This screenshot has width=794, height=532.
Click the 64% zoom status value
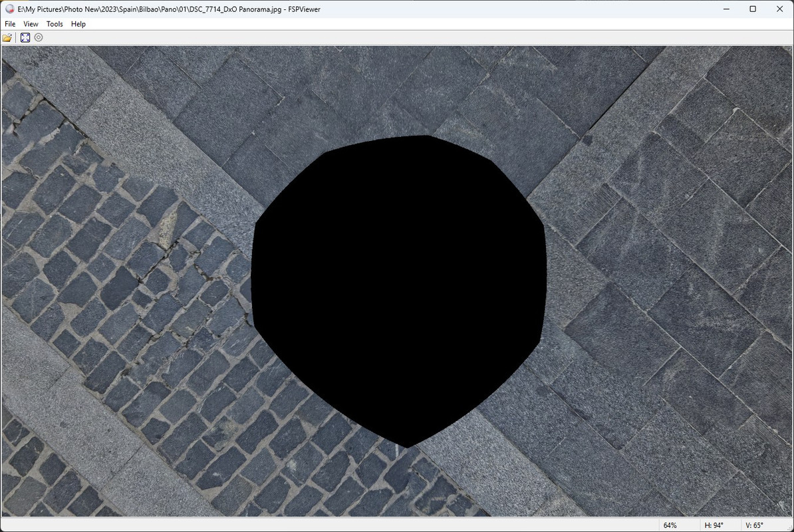click(670, 525)
